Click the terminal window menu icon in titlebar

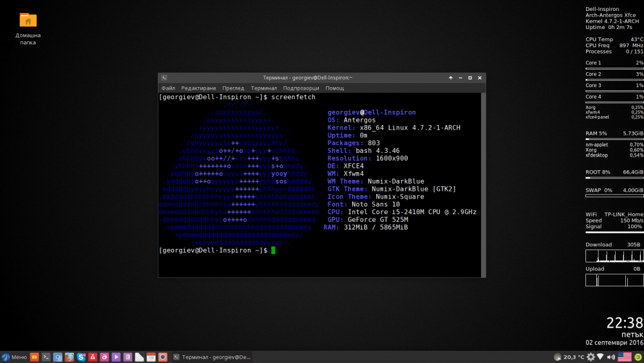[x=164, y=78]
